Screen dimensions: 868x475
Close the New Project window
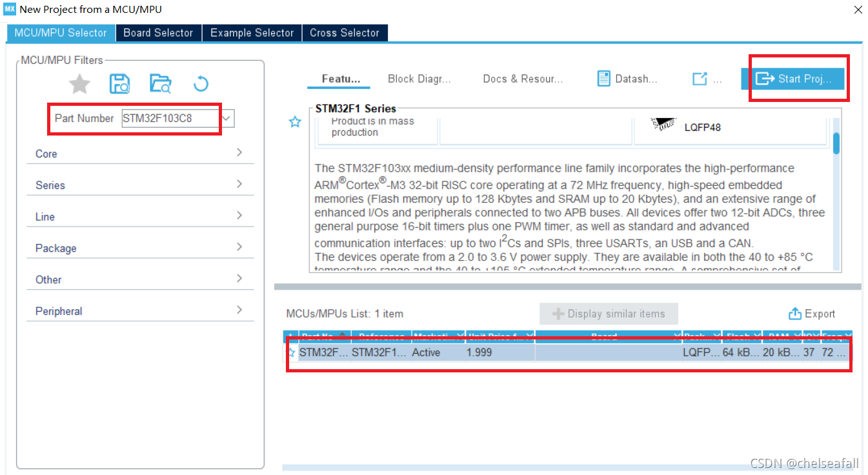[858, 10]
